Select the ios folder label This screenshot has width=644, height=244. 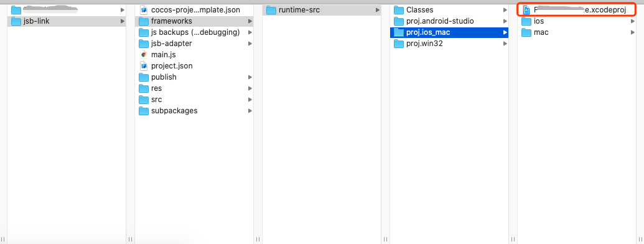tap(539, 21)
